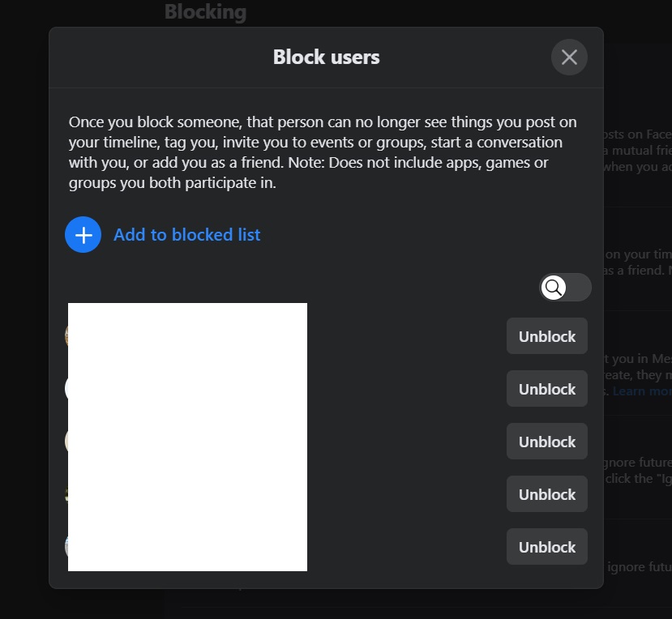This screenshot has height=619, width=672.
Task: Click the second blocked user's avatar
Action: point(71,388)
